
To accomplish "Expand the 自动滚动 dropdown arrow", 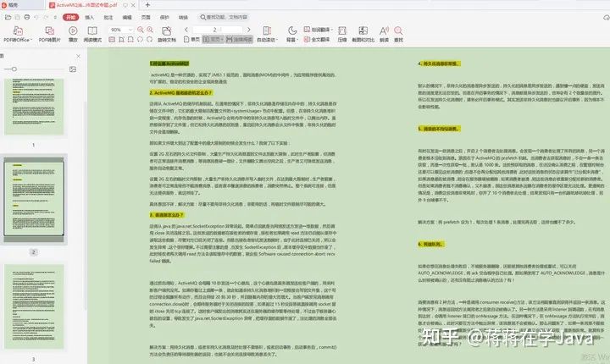I will 276,40.
